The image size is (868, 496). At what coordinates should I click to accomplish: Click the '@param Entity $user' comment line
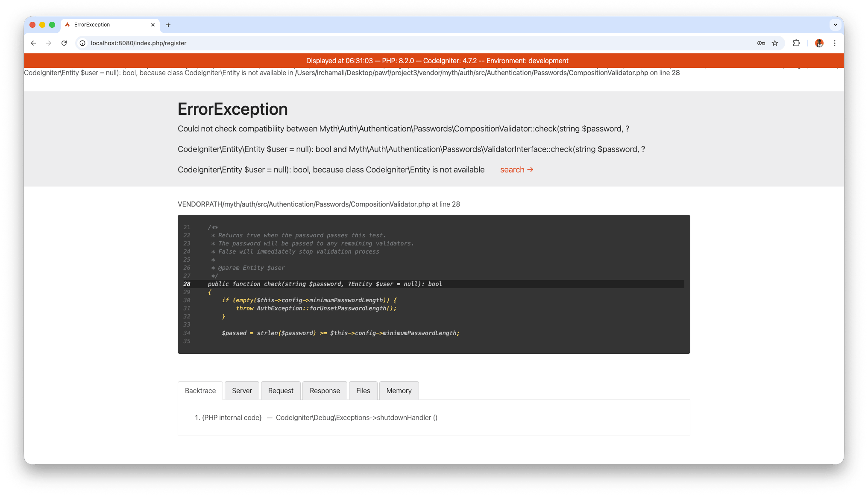tap(248, 268)
